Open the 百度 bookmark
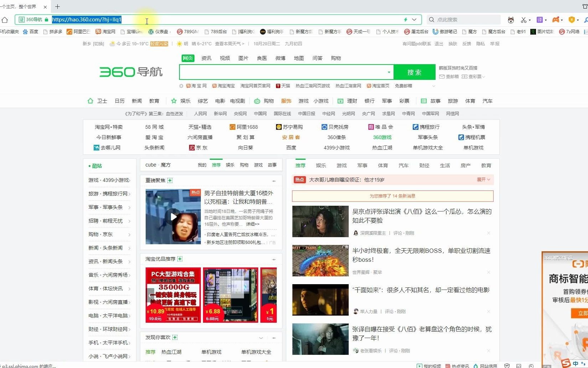Image resolution: width=588 pixels, height=368 pixels. coord(30,32)
